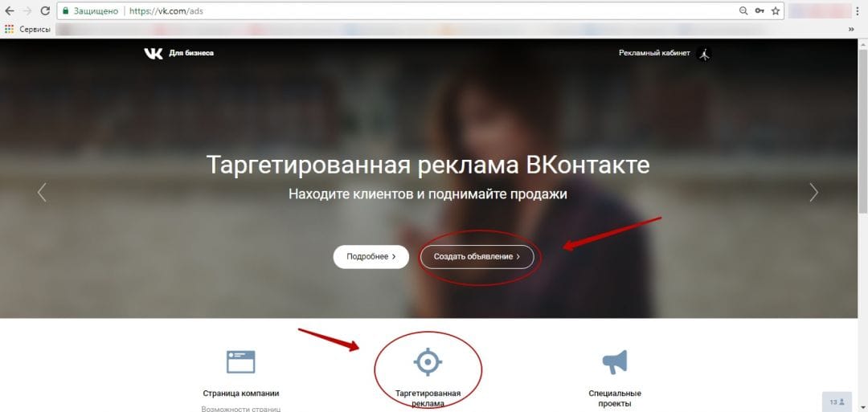This screenshot has height=412, width=868.
Task: Click the online friends counter badge
Action: [837, 402]
